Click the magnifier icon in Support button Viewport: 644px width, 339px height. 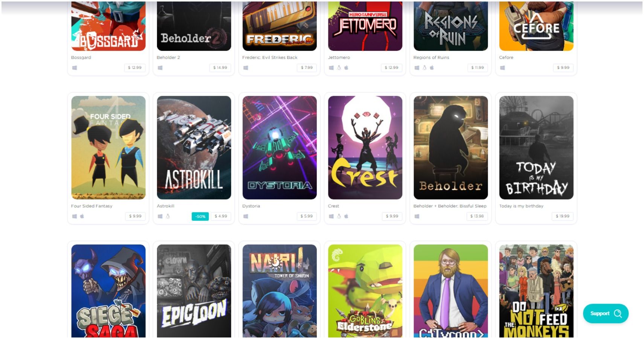pos(618,313)
